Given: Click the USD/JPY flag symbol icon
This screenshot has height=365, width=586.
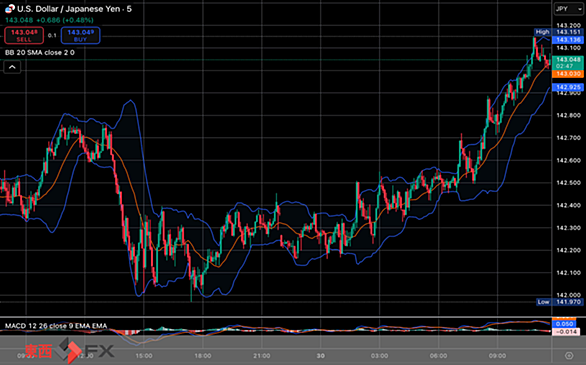Looking at the screenshot, I should [10, 9].
